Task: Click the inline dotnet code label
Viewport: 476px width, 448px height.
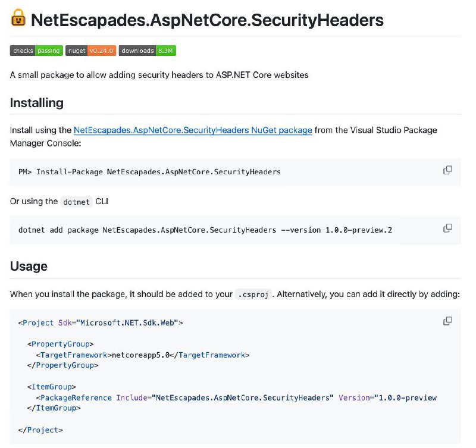Action: click(76, 202)
